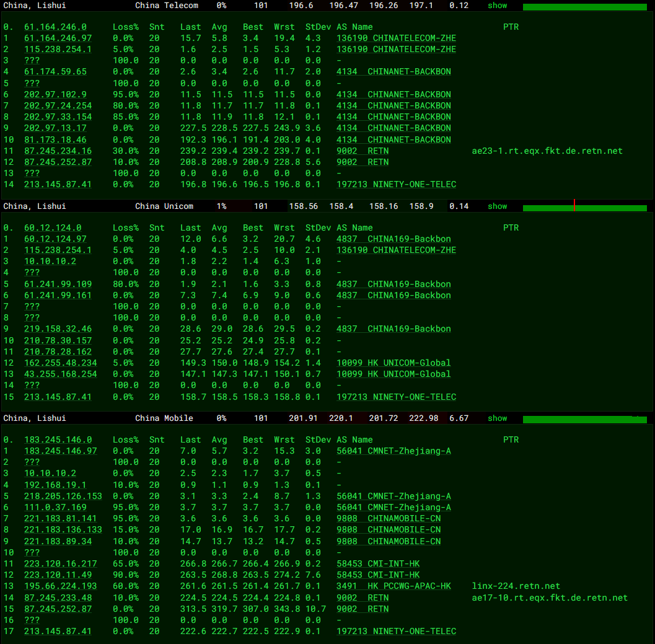Open IP link 183.245.146.0
This screenshot has height=644, width=655.
pos(58,439)
